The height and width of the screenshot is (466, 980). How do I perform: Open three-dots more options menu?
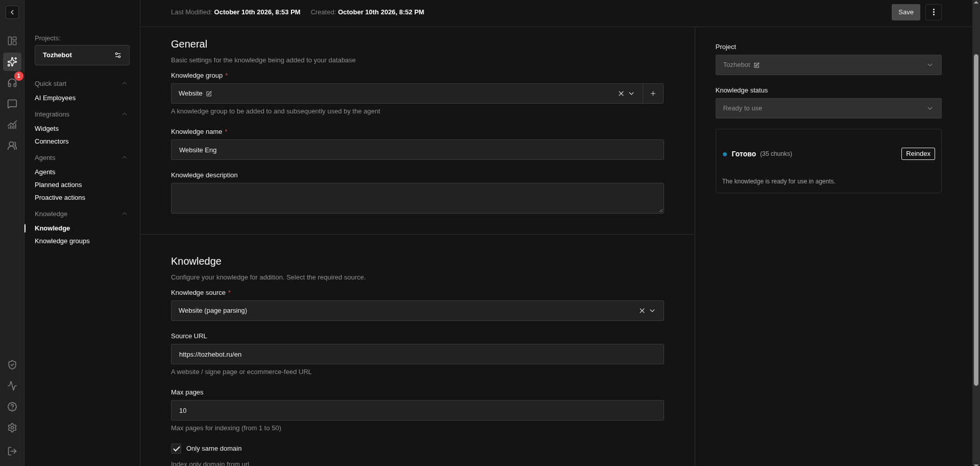934,12
